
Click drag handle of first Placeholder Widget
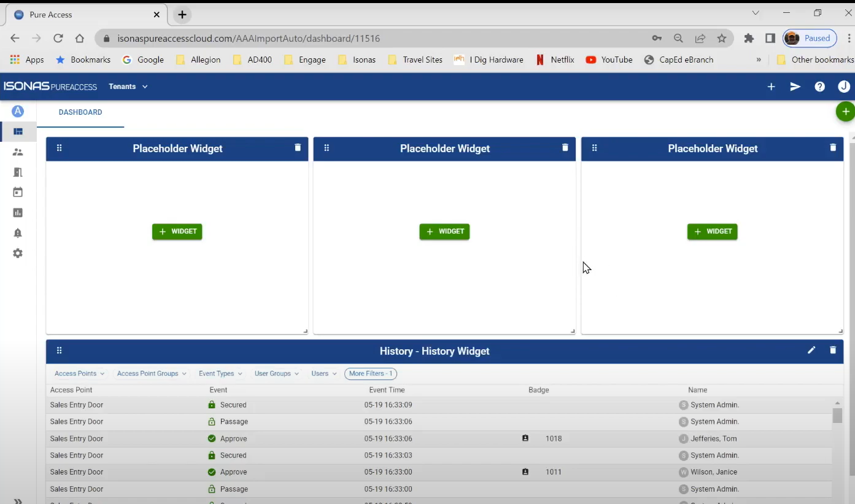tap(60, 148)
